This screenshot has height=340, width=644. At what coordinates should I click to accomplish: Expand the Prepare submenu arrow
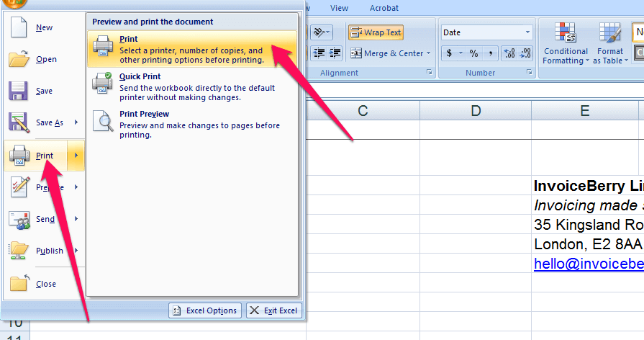tap(76, 187)
